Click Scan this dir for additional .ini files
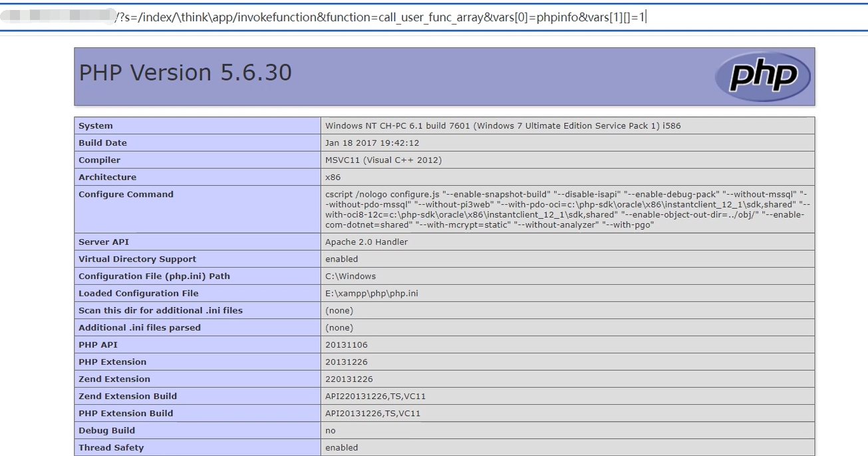The image size is (868, 456). pyautogui.click(x=161, y=311)
